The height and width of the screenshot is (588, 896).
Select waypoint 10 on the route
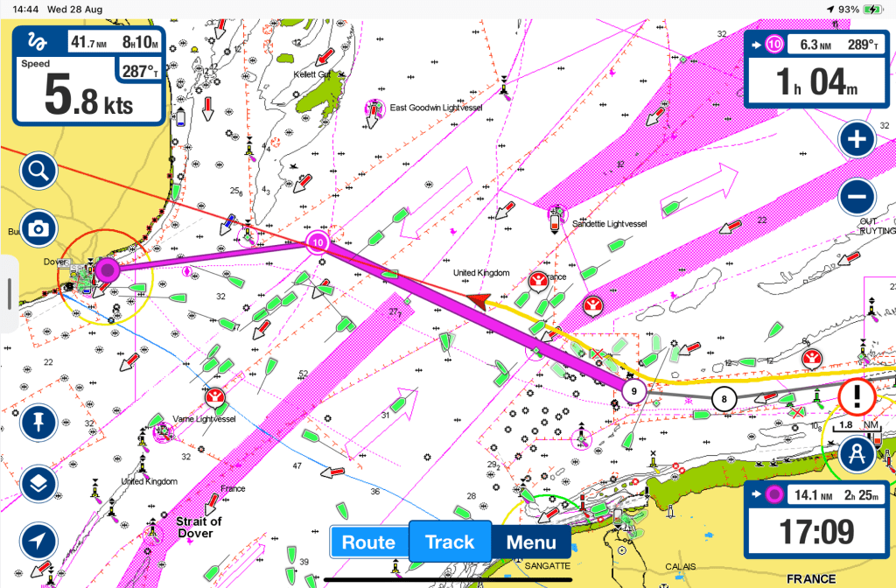[318, 243]
